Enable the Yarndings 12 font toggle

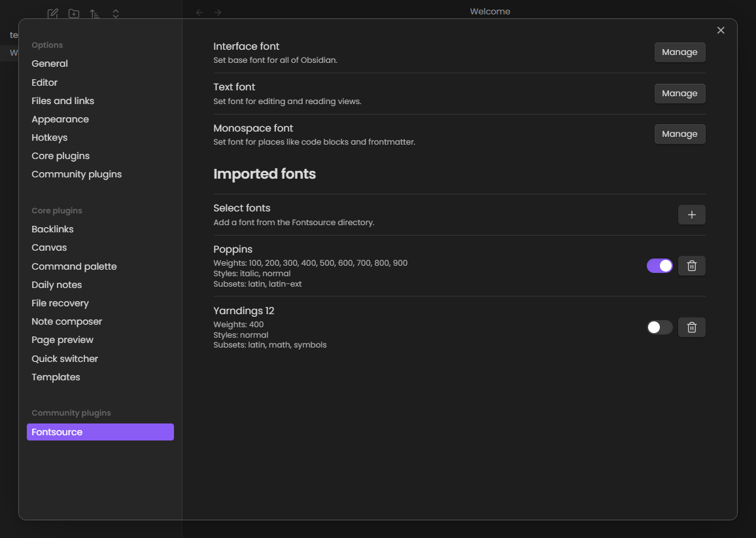[x=659, y=327]
